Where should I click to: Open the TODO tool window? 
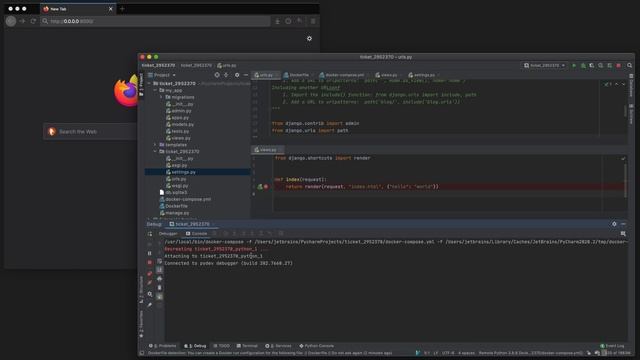pyautogui.click(x=222, y=346)
